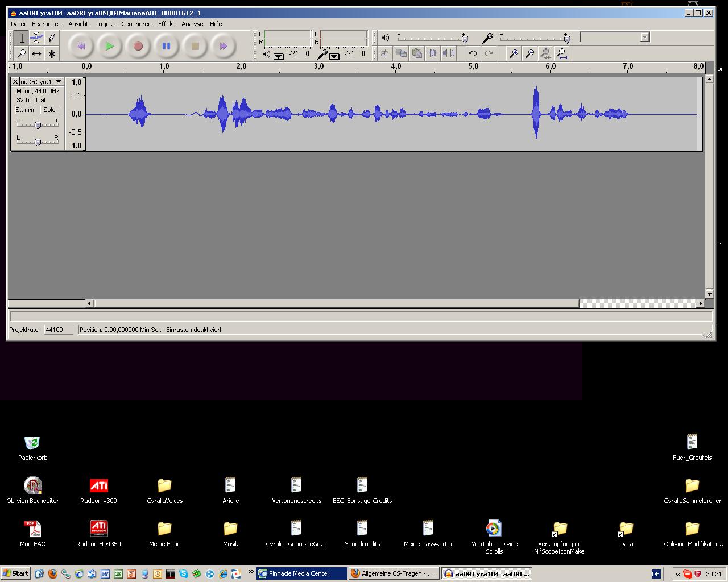Open the Windows Start button
The width and height of the screenshot is (728, 582).
coord(16,573)
